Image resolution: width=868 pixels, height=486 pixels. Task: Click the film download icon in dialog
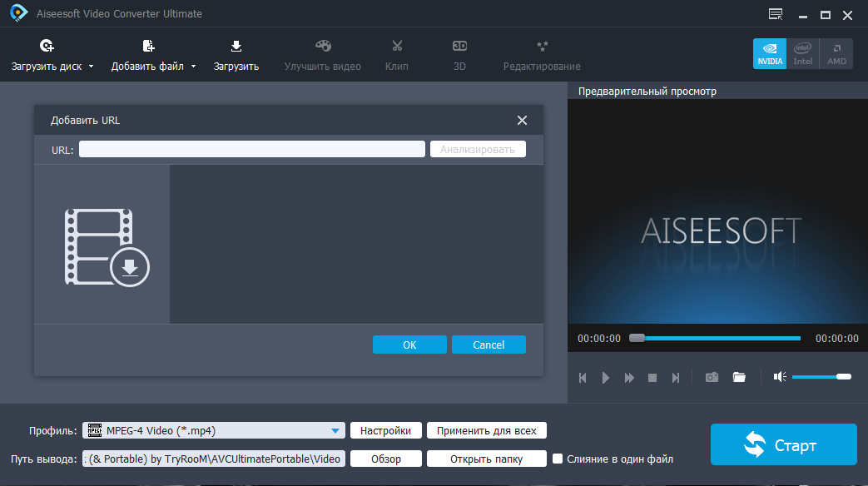(107, 247)
